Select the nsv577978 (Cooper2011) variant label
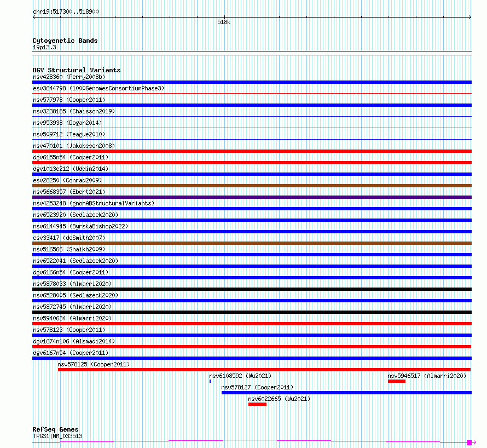487x448 pixels. click(69, 100)
